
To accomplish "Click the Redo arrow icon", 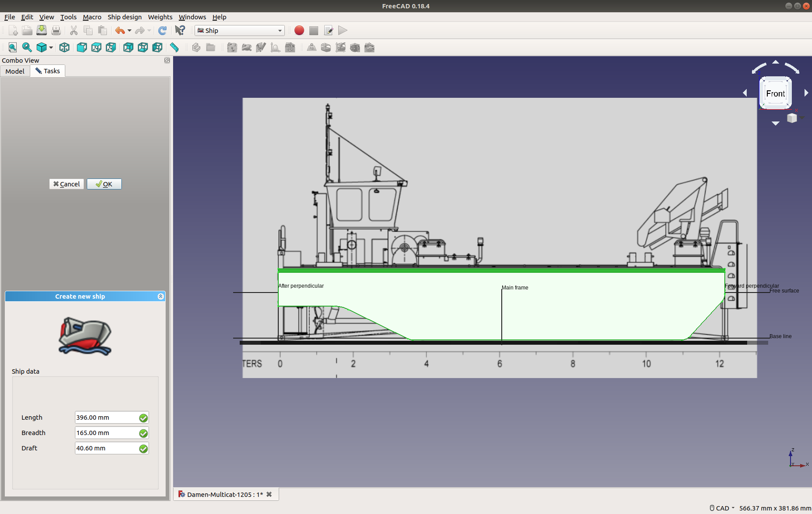I will point(140,30).
